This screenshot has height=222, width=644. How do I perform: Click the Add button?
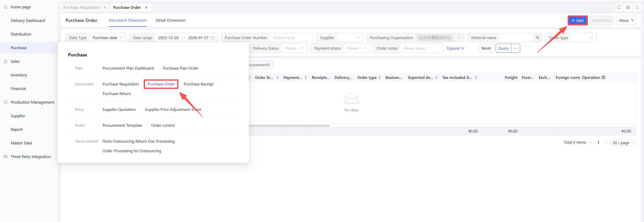click(577, 20)
